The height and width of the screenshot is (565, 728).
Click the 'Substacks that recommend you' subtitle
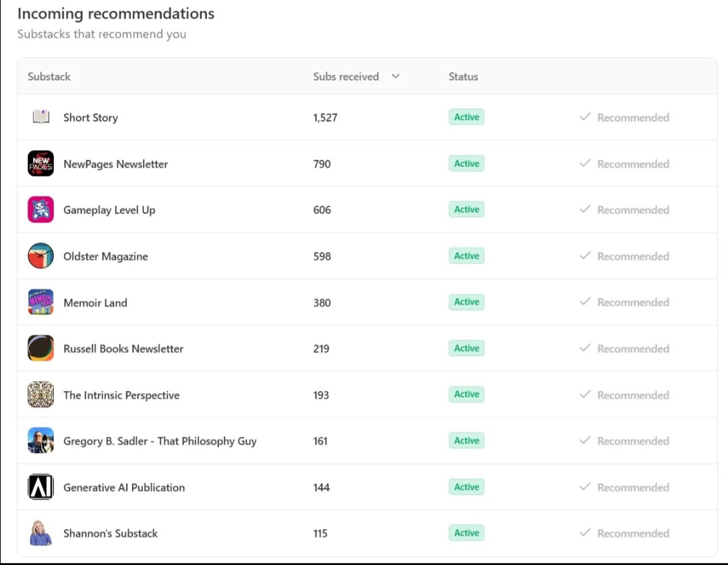click(102, 34)
